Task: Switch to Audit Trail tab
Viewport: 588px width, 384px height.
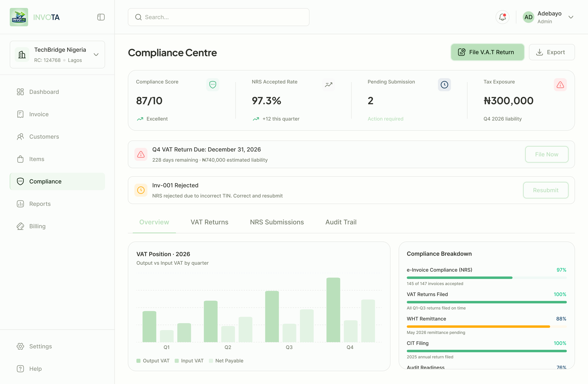Action: pos(341,222)
